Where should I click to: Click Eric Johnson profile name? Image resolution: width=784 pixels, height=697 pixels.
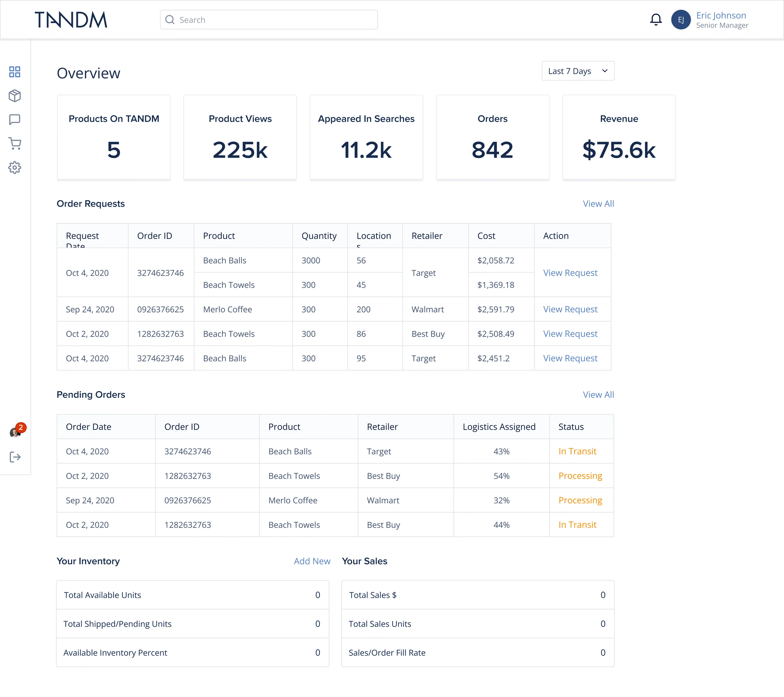tap(721, 15)
